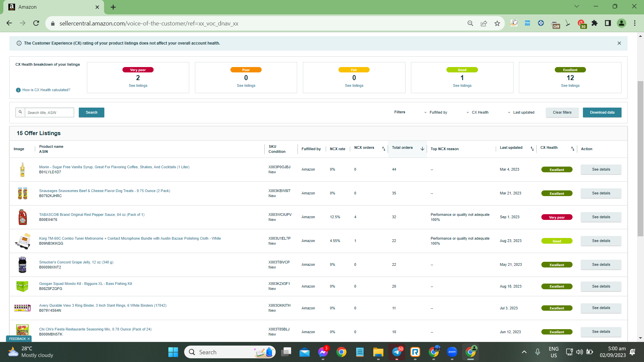
Task: Click the browser address bar
Action: (x=255, y=23)
